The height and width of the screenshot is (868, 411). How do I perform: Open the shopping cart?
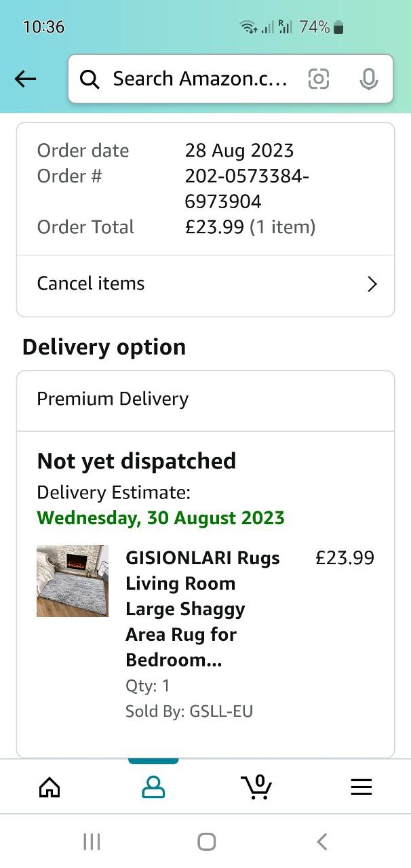tap(256, 787)
